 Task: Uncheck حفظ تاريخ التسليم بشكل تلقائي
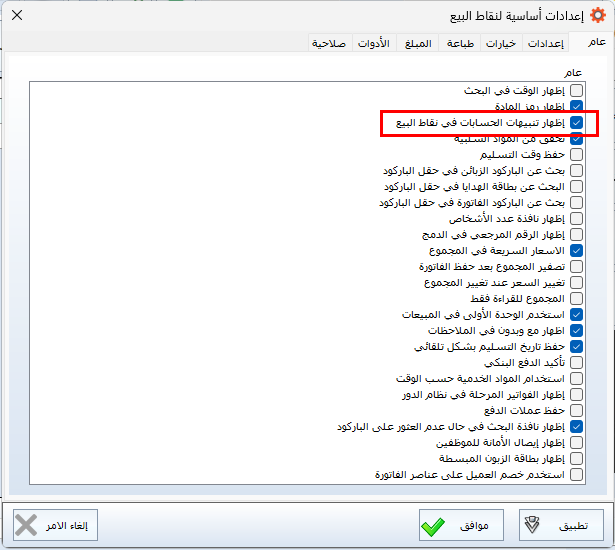(x=576, y=347)
